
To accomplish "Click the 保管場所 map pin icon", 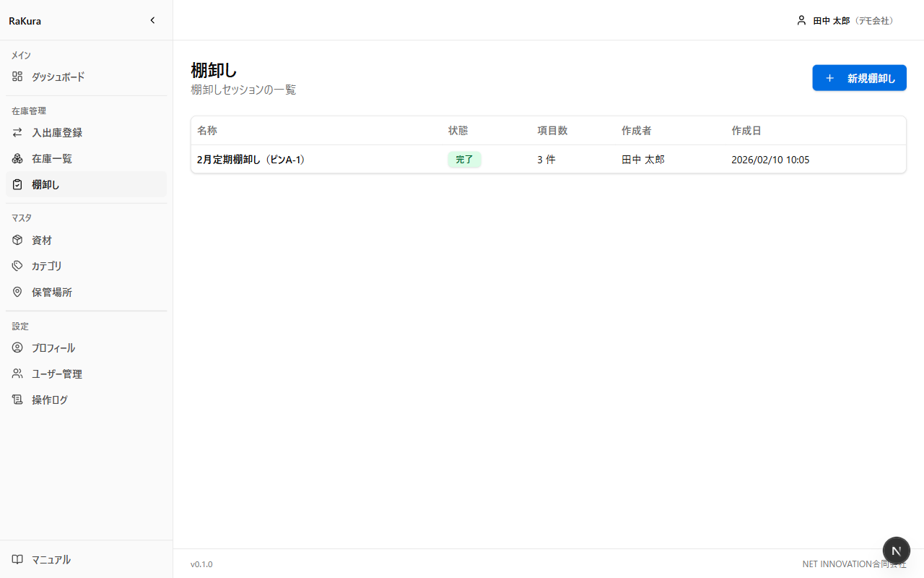I will coord(17,293).
